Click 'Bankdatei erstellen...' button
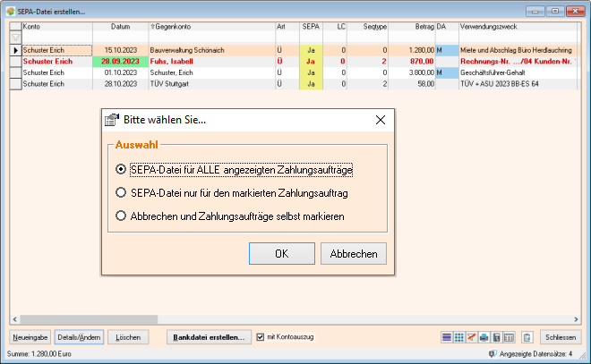Image resolution: width=591 pixels, height=364 pixels. [209, 337]
